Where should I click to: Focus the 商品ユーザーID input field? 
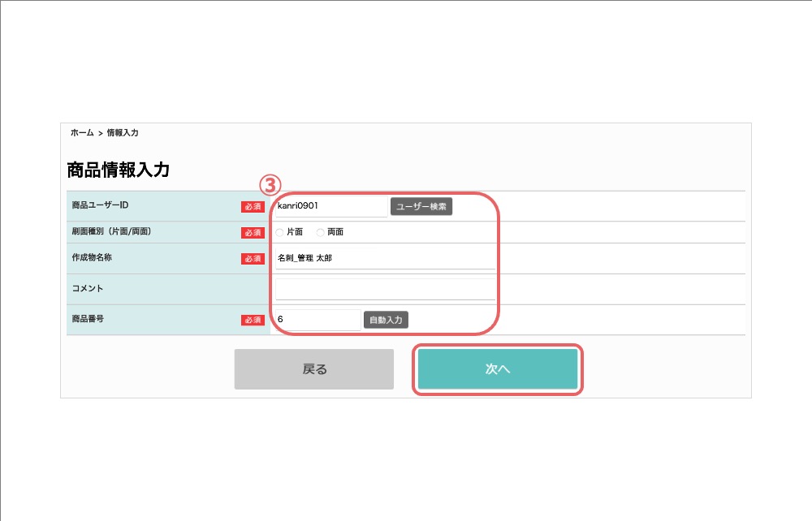tap(331, 206)
